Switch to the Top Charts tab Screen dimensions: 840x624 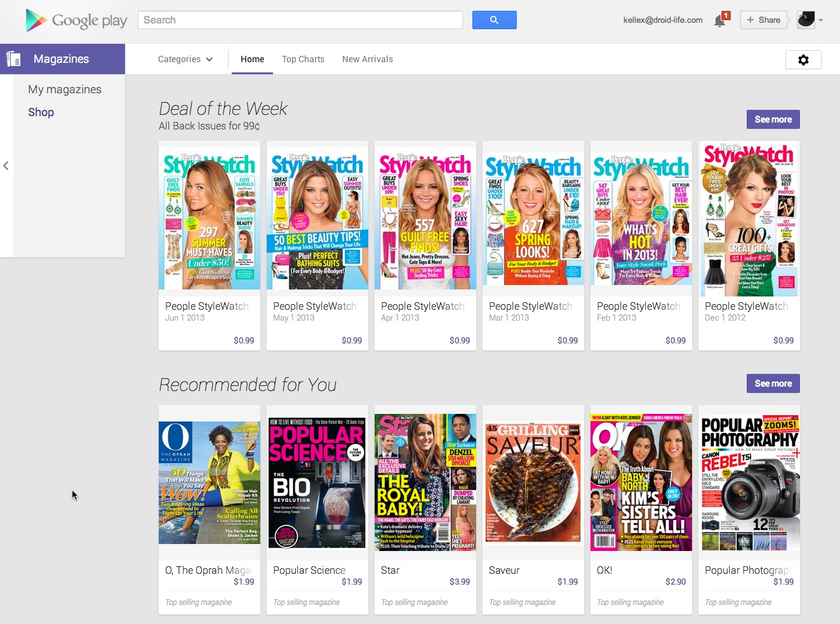point(303,59)
